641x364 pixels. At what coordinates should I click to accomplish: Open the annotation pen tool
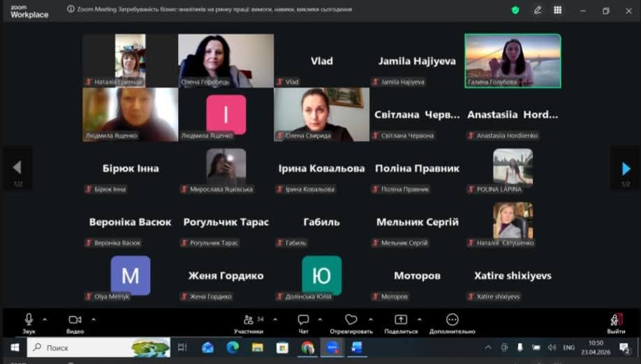(x=537, y=10)
